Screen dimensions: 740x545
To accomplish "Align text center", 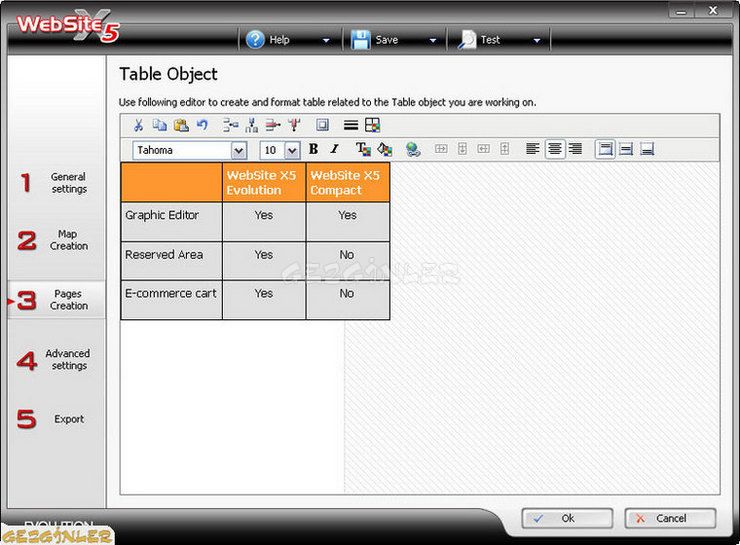I will tap(555, 150).
